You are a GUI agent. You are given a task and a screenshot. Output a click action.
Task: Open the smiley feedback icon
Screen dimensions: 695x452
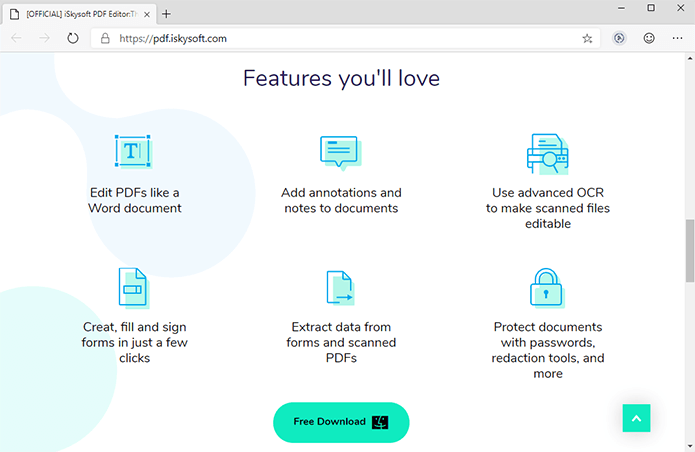[649, 39]
